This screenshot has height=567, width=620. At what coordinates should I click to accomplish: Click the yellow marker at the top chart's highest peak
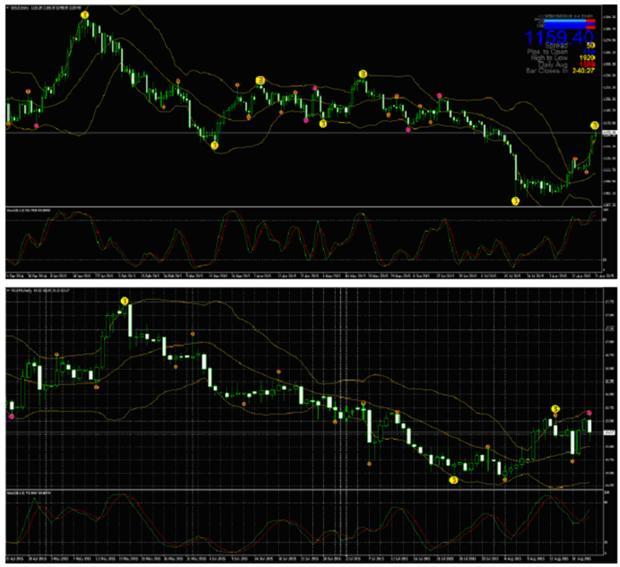click(x=85, y=15)
